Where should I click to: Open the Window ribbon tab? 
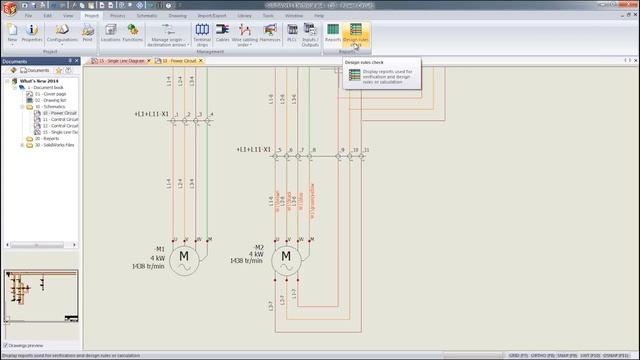point(294,16)
